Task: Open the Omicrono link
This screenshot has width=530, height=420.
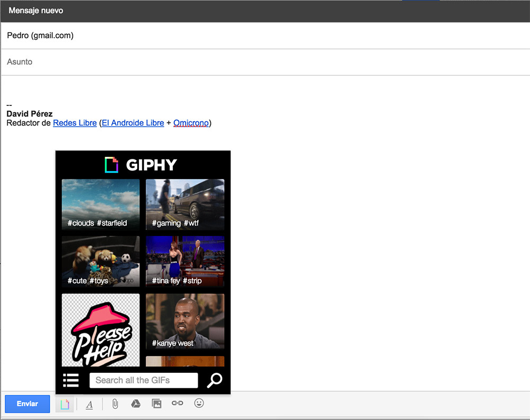Action: coord(191,122)
